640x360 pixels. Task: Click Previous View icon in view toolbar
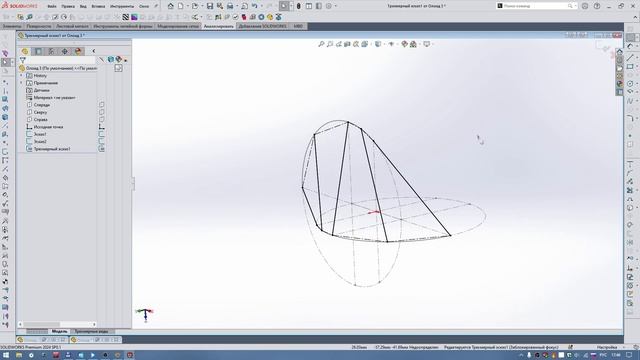(x=338, y=44)
